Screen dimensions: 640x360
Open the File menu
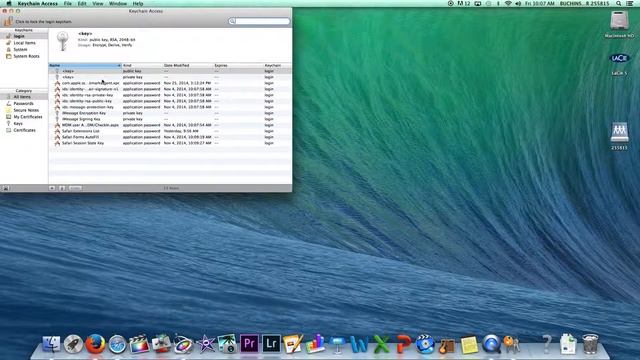pos(67,3)
